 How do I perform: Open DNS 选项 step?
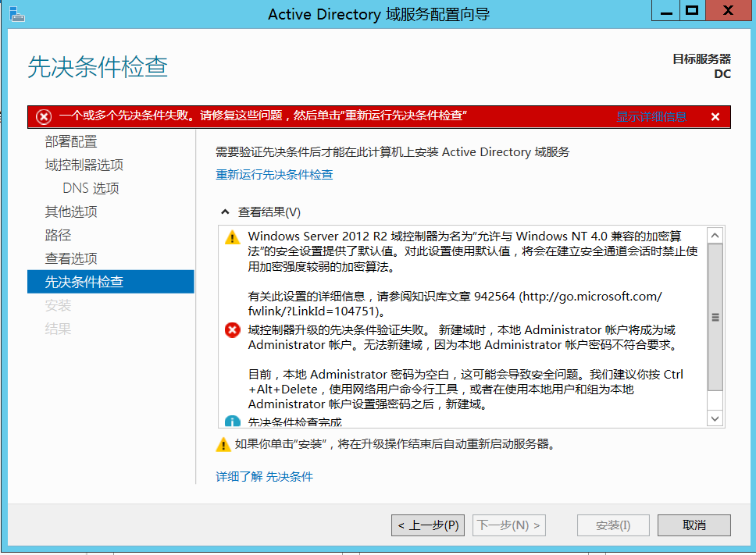(x=91, y=188)
